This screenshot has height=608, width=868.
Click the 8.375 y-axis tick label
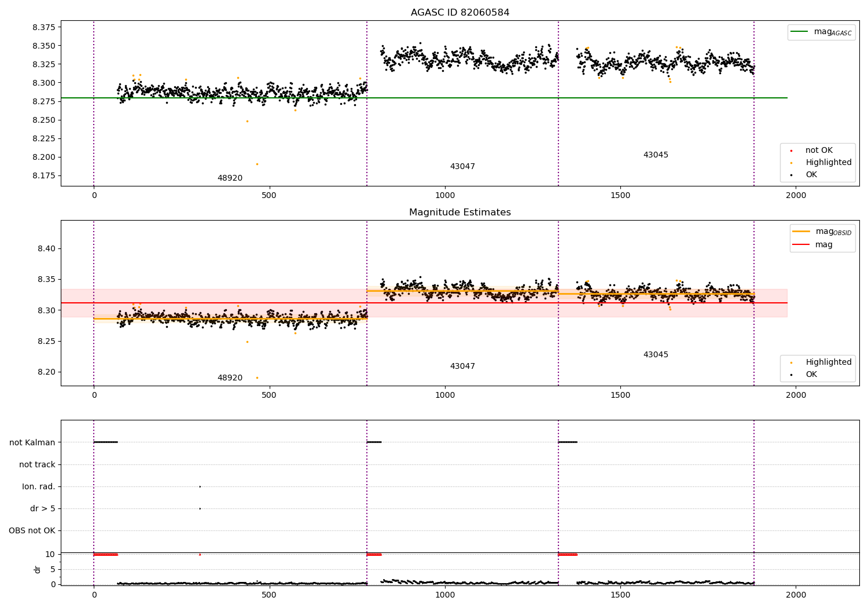(x=43, y=28)
